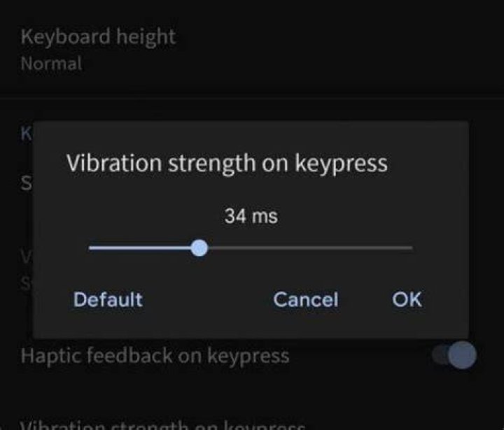Tap the Normal subtitle under Keyboard height

(51, 63)
